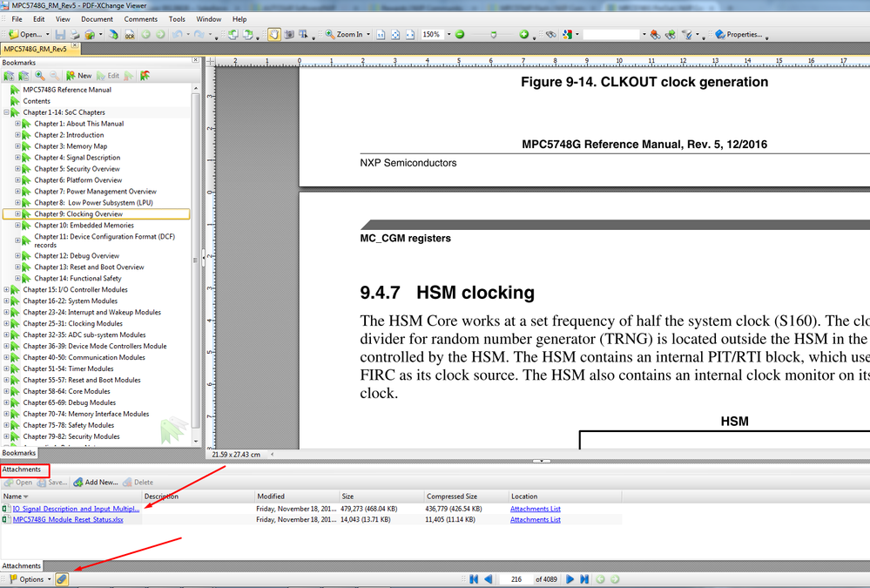Screen dimensions: 870x588
Task: Click the Open... toolbar button
Action: [25, 35]
